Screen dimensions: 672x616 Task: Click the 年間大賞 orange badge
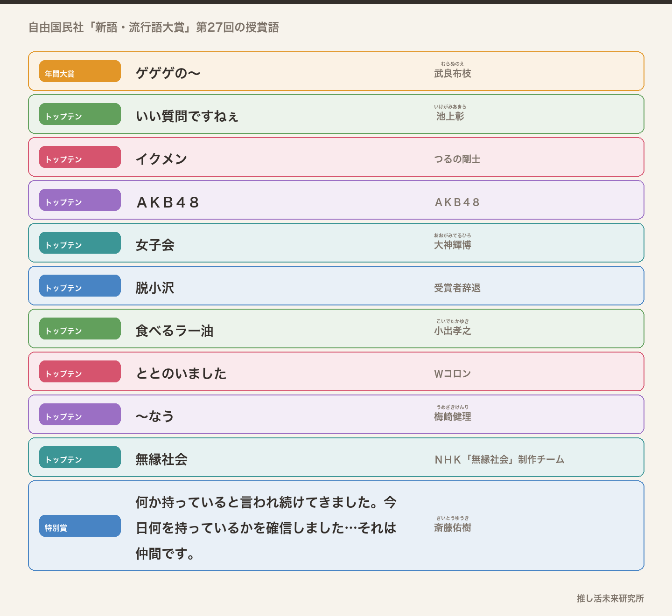[x=80, y=71]
